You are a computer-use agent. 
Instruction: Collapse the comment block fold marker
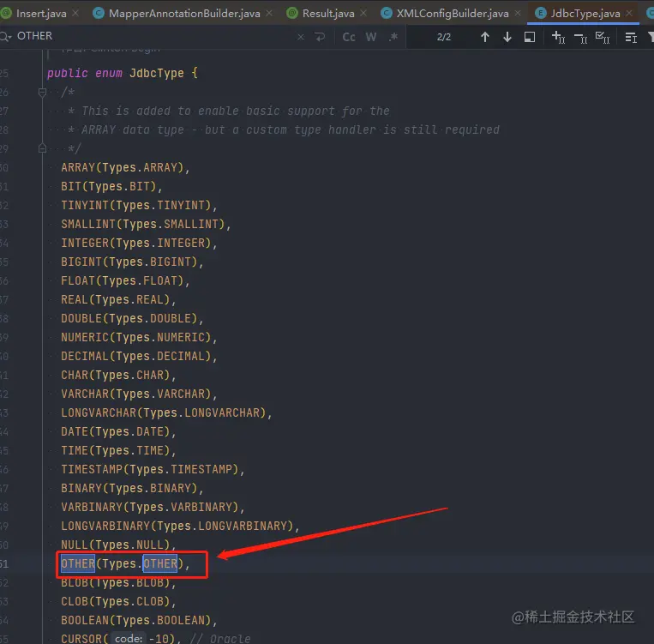[x=42, y=93]
